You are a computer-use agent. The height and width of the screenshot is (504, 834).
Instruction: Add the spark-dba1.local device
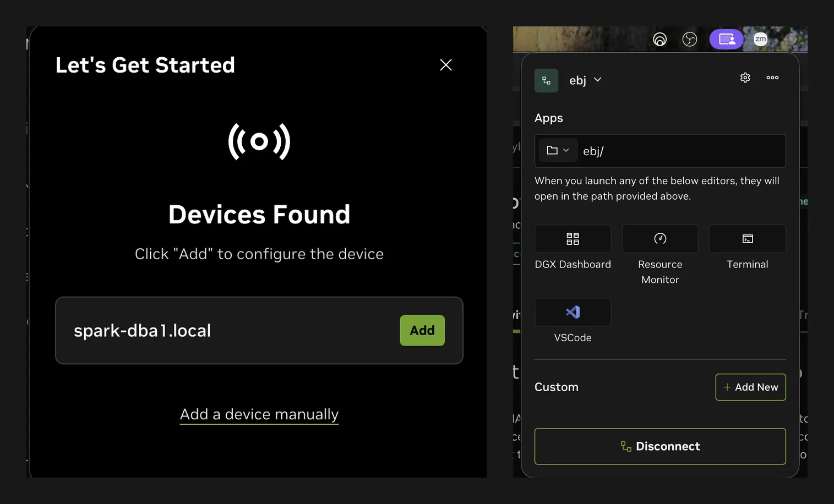click(422, 331)
